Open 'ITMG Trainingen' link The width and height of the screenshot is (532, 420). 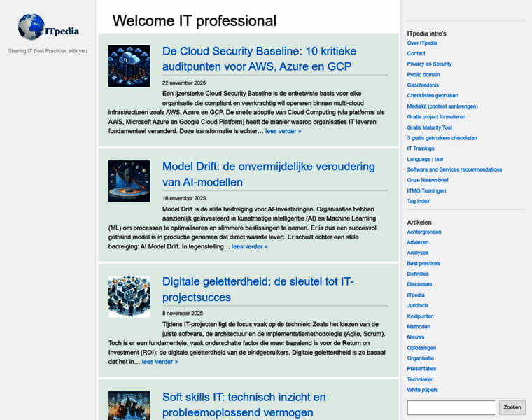coord(426,190)
